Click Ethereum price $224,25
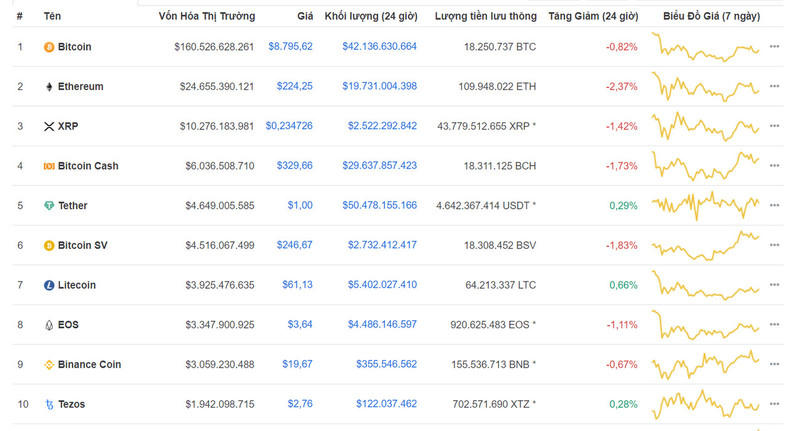800x431 pixels. tap(294, 86)
